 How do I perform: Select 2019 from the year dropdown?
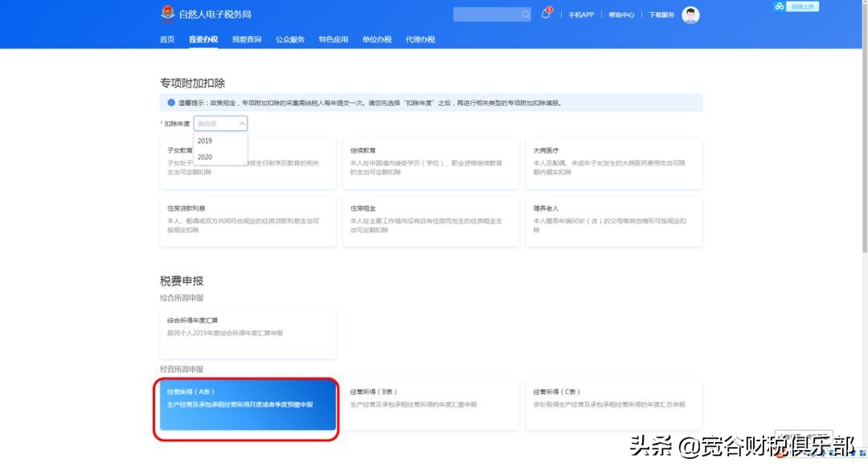[x=205, y=141]
